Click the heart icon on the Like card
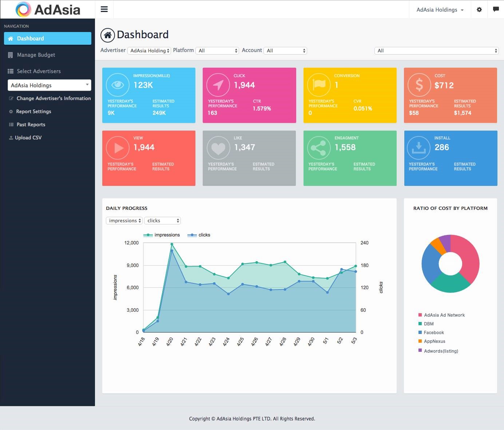Screen dimensions: 504x430 pos(218,148)
